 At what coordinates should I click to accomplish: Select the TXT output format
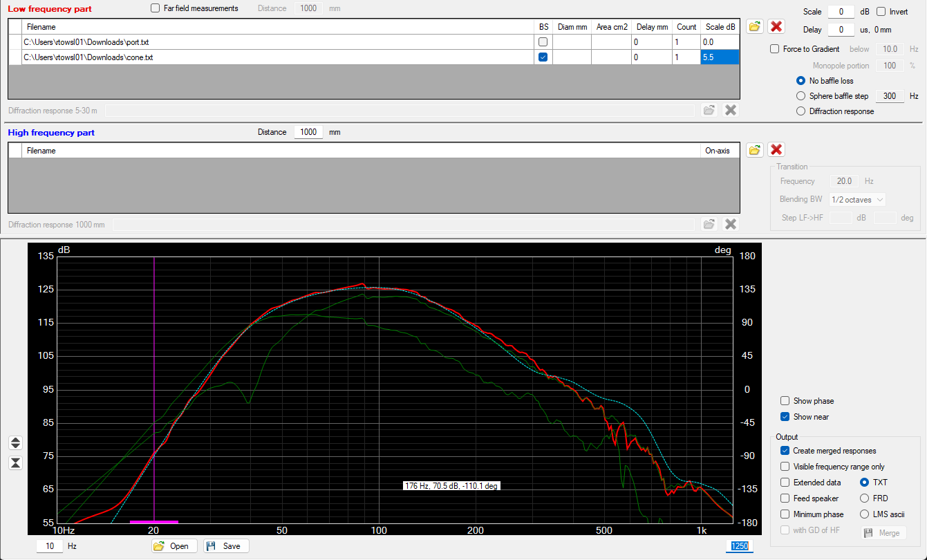(864, 483)
